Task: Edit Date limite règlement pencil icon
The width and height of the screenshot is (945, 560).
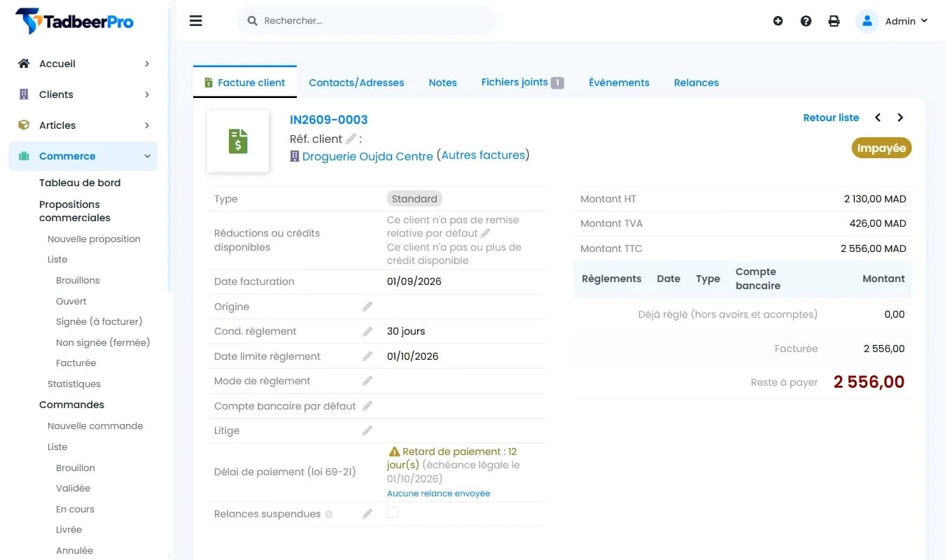Action: pyautogui.click(x=367, y=356)
